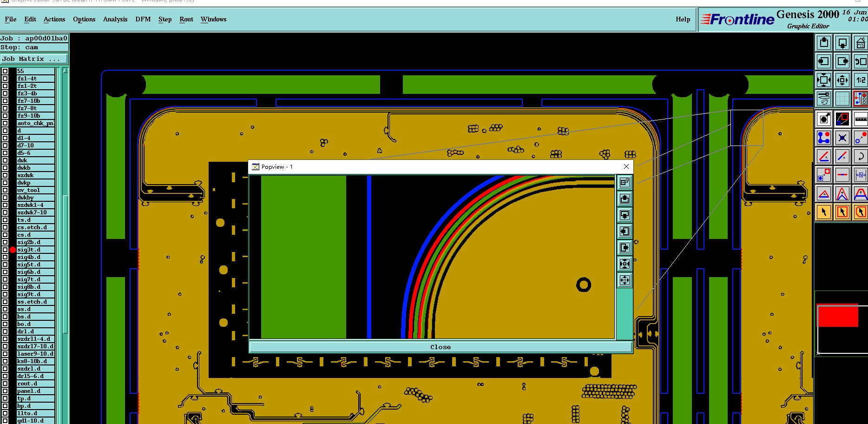Select the ruler measure tool
Image resolution: width=868 pixels, height=424 pixels.
[x=861, y=119]
